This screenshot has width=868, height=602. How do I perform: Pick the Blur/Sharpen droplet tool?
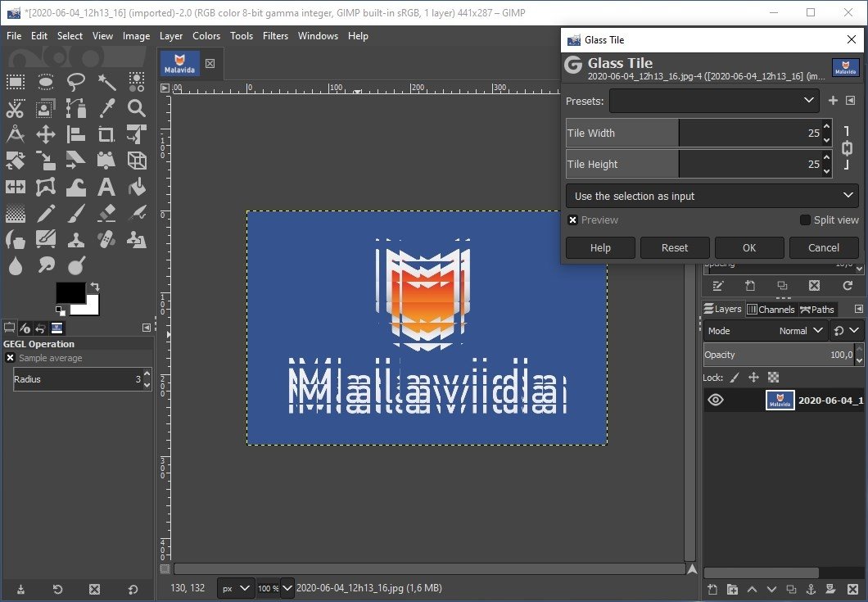tap(16, 265)
